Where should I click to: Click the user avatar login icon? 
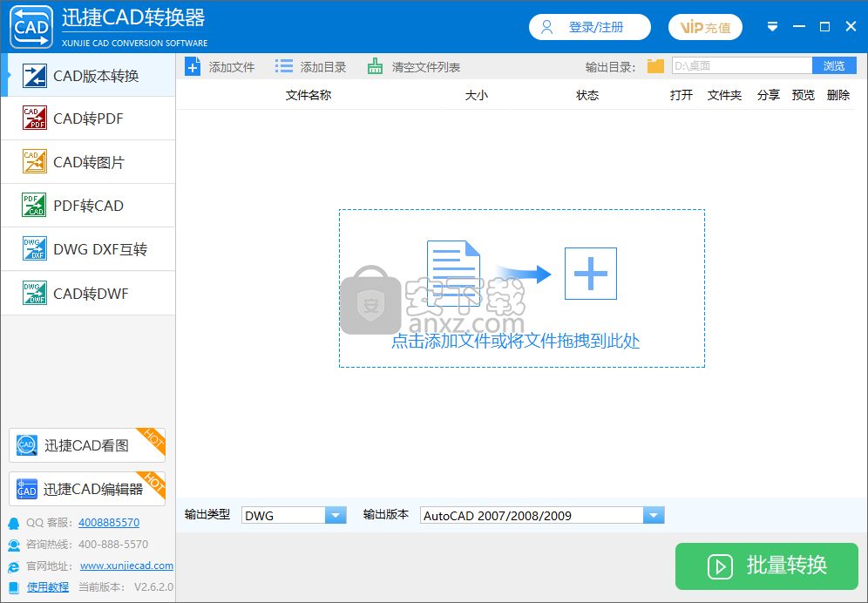click(x=547, y=27)
